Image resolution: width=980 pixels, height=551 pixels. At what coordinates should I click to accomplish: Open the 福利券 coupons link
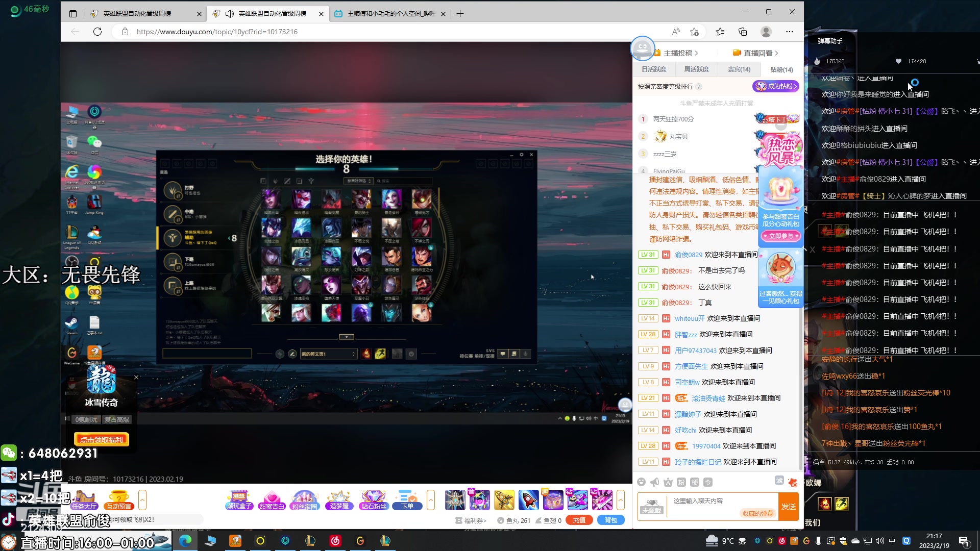pos(471,520)
